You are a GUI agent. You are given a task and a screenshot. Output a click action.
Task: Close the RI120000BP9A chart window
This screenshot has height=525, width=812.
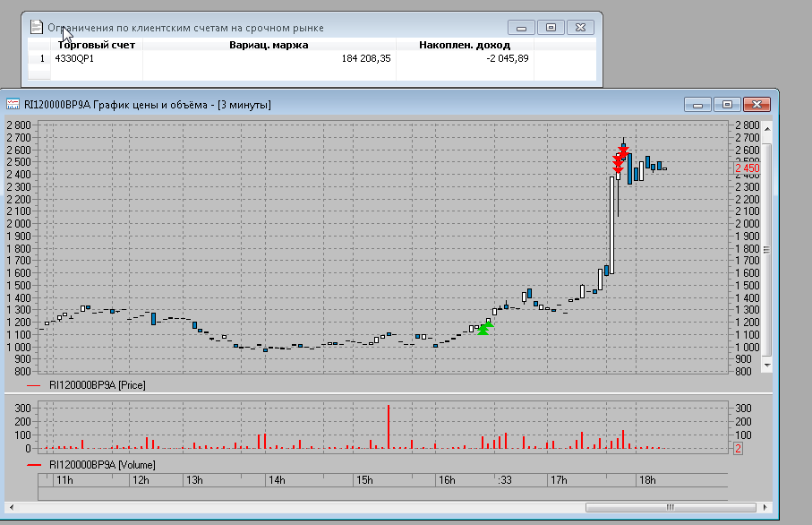pos(756,105)
